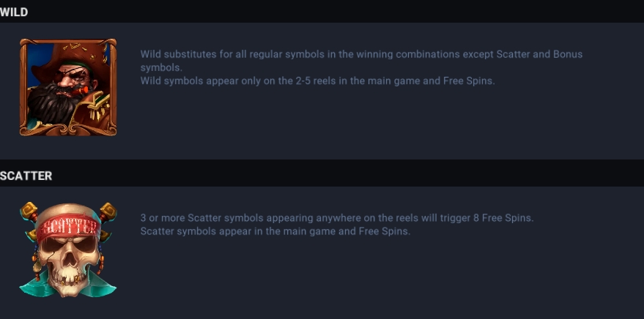The height and width of the screenshot is (319, 644).
Task: Click the pirate Wild symbol image
Action: pos(68,87)
